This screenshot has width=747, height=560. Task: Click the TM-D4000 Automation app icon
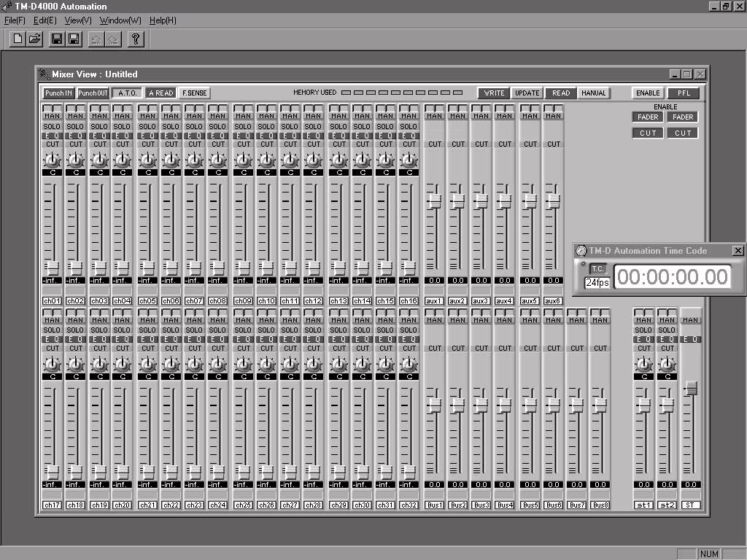click(7, 6)
